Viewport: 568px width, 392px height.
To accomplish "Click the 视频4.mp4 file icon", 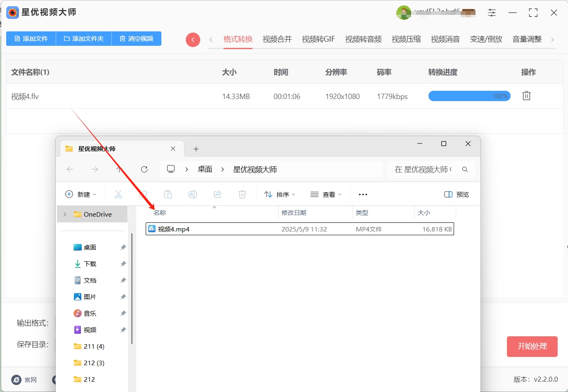I will click(x=152, y=229).
